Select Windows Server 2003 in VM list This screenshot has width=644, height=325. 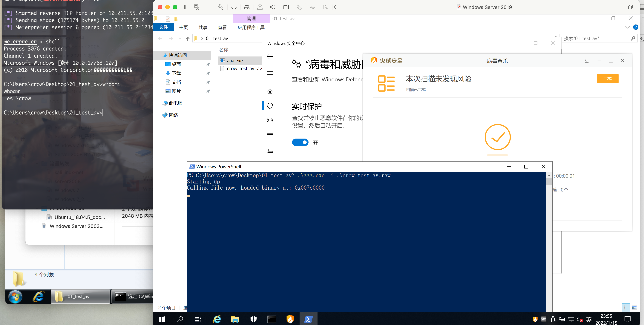click(x=73, y=226)
